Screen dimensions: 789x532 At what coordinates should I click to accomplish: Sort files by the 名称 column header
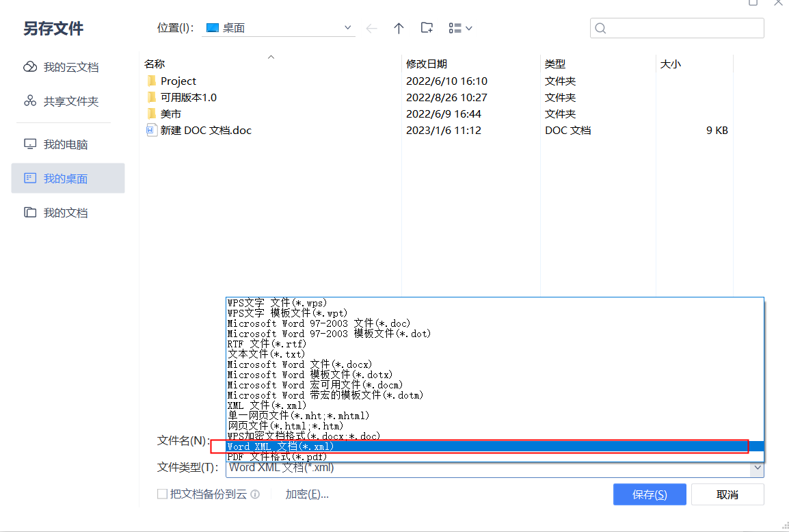click(x=155, y=64)
